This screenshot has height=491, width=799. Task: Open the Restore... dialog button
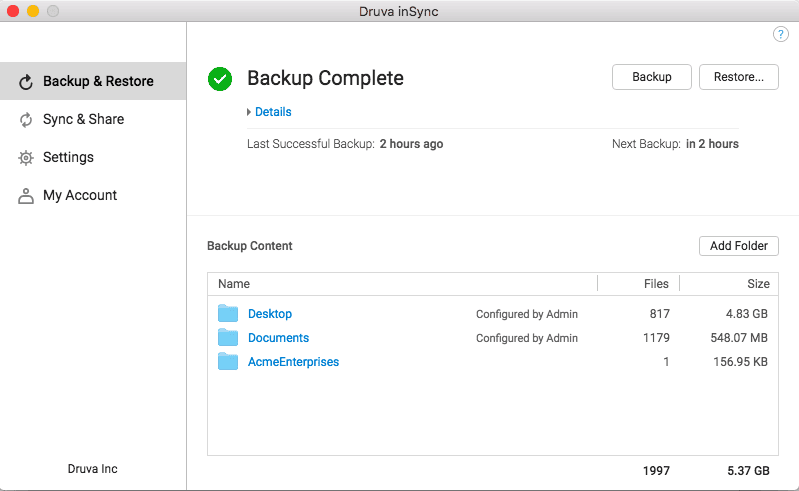coord(739,78)
